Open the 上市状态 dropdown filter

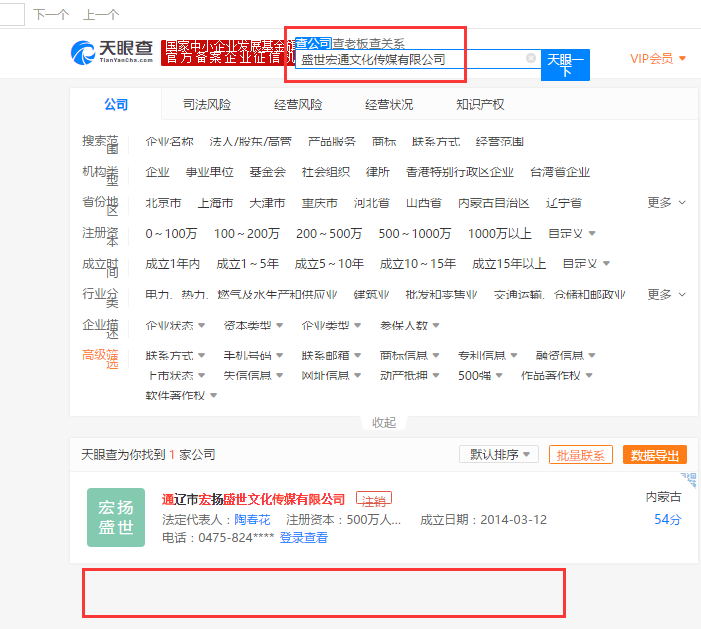point(176,376)
